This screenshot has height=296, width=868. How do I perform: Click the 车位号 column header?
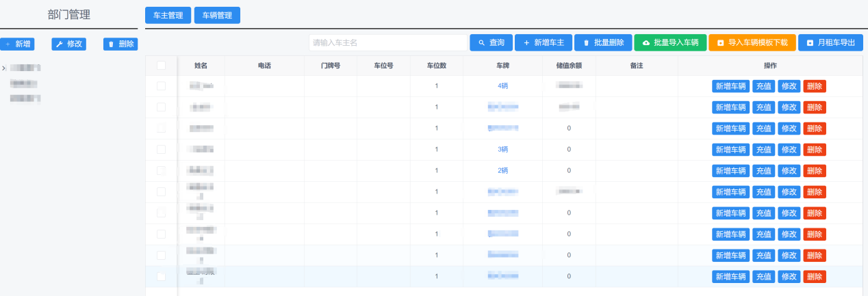point(383,66)
